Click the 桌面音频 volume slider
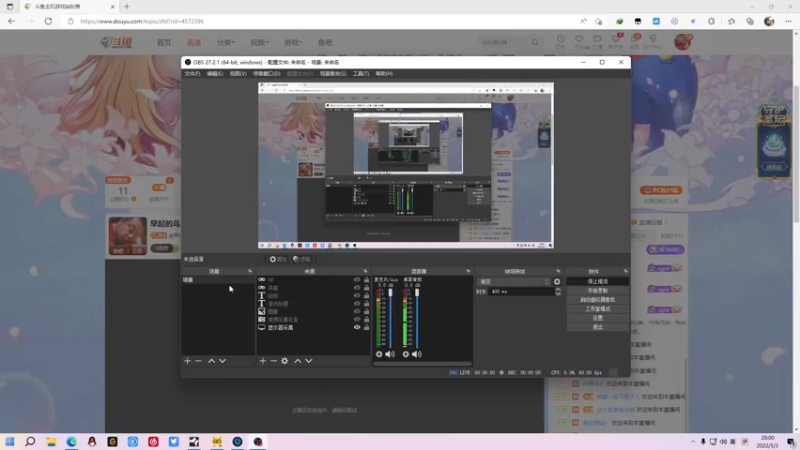The width and height of the screenshot is (800, 450). (417, 318)
